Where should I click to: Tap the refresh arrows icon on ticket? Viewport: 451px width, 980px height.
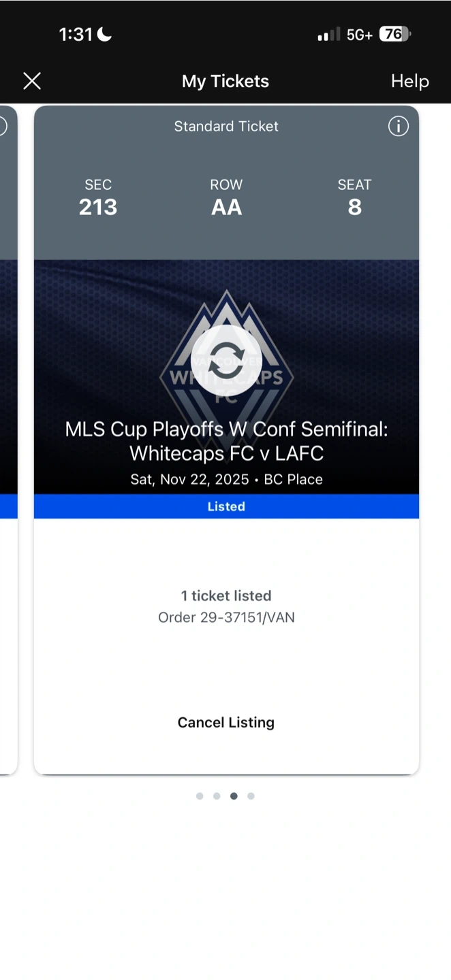point(226,361)
